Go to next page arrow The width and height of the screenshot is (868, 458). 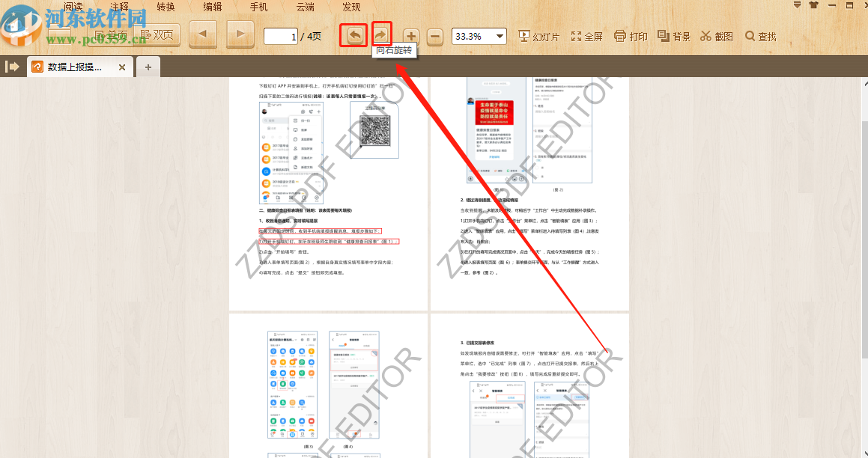click(x=240, y=34)
